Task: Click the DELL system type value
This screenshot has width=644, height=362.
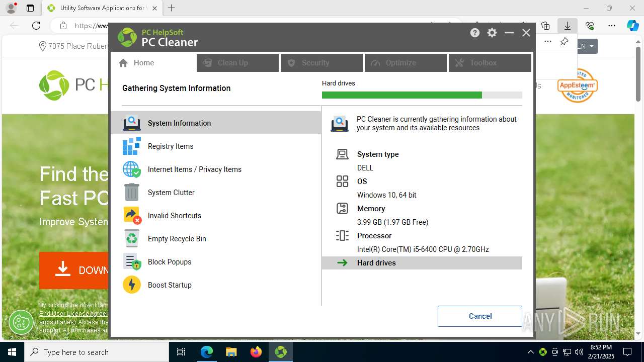Action: coord(365,168)
